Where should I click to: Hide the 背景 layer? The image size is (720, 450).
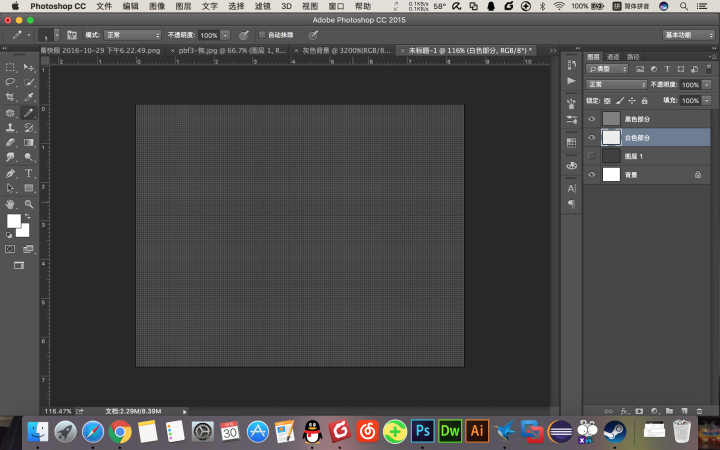pos(591,174)
